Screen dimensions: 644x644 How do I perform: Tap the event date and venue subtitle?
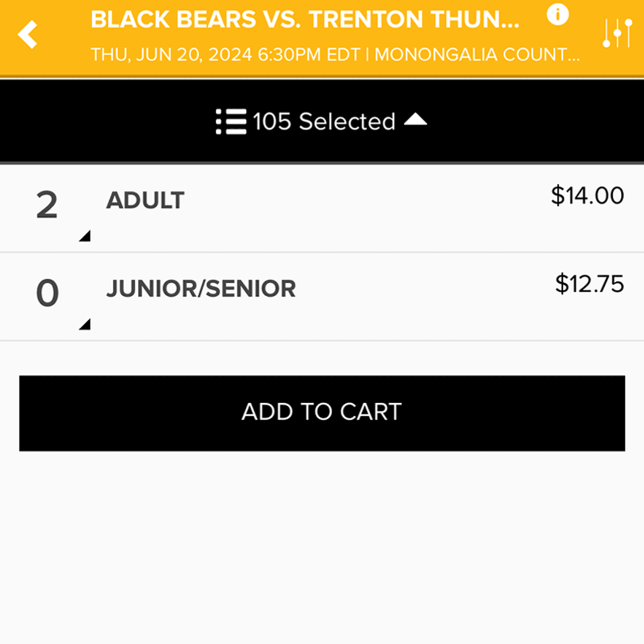[x=335, y=55]
